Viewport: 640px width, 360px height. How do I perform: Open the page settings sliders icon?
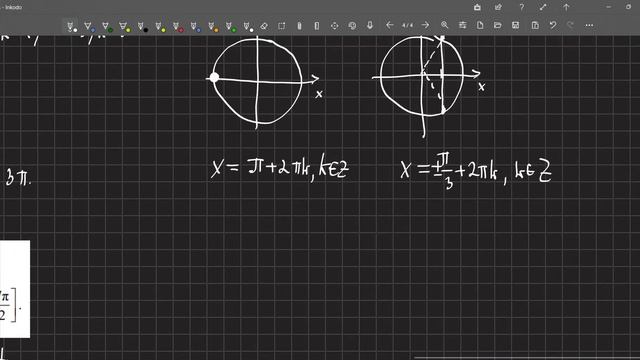coord(462,25)
